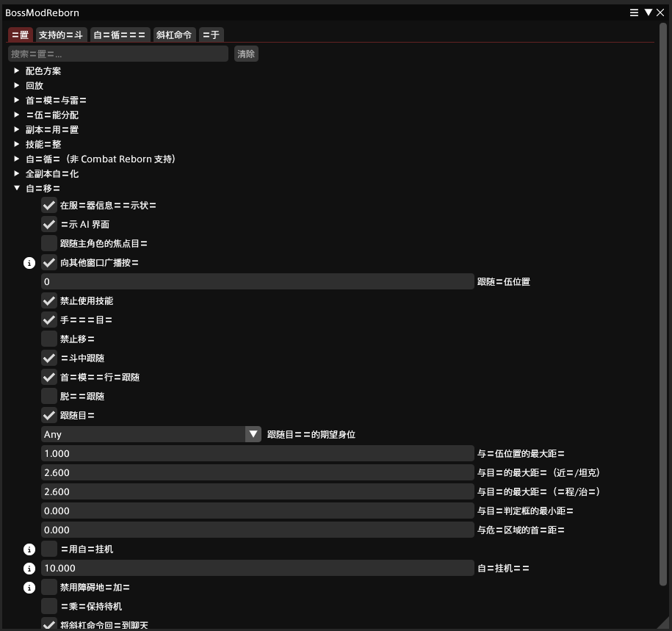Click 跟随=伍位置 field showing 0
Image resolution: width=672 pixels, height=631 pixels.
coord(258,281)
